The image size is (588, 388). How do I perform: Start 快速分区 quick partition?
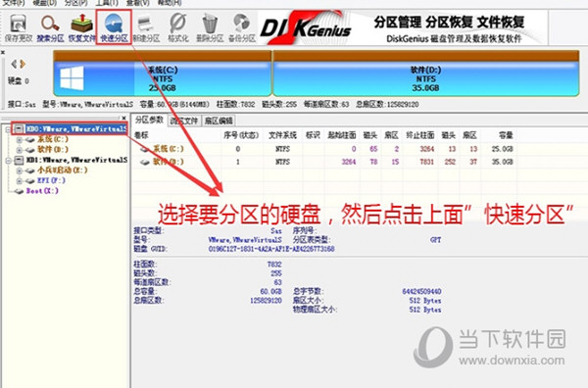tap(114, 27)
